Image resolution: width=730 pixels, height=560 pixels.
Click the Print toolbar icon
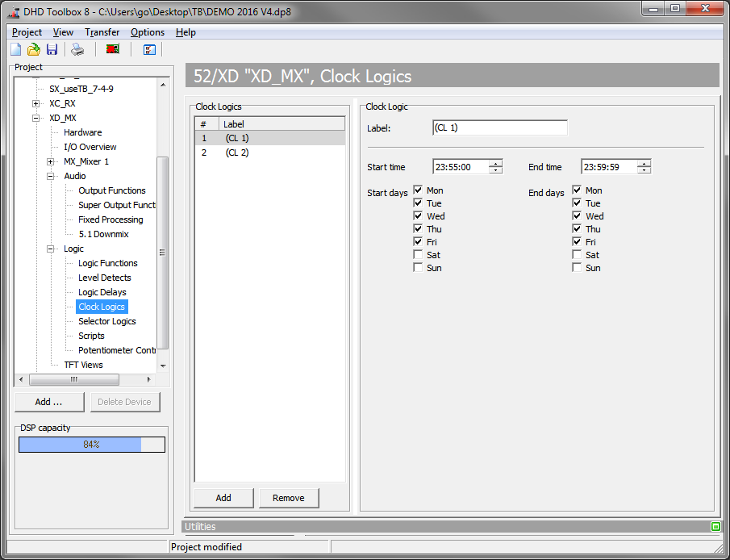[77, 50]
